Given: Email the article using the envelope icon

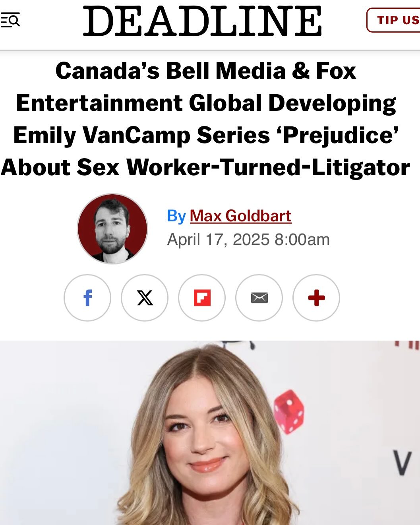Looking at the screenshot, I should (259, 298).
